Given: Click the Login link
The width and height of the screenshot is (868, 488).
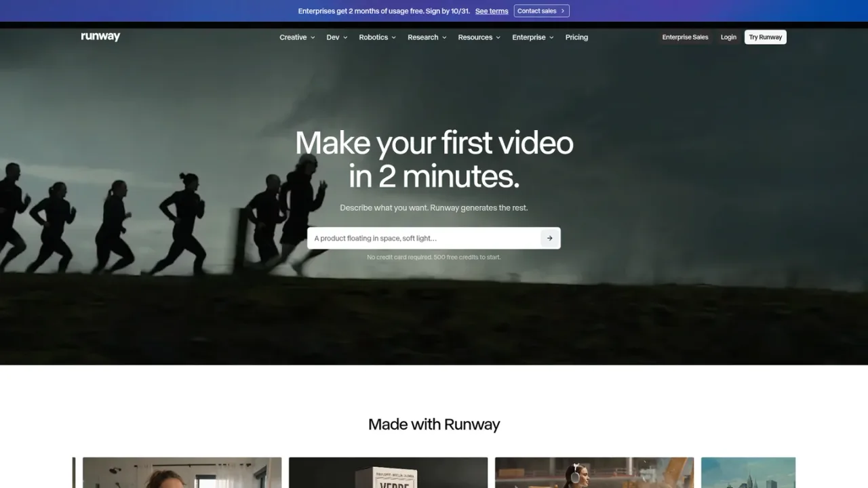Looking at the screenshot, I should pos(728,37).
